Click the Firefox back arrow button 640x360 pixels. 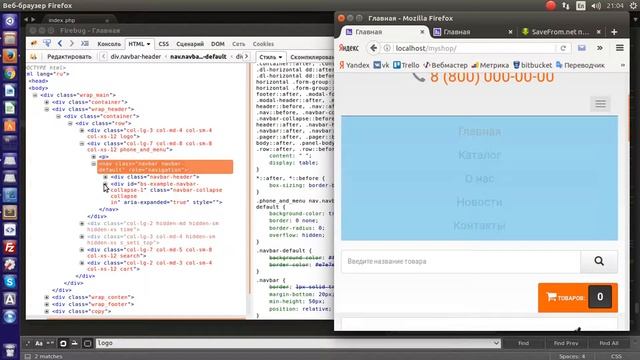[x=373, y=48]
